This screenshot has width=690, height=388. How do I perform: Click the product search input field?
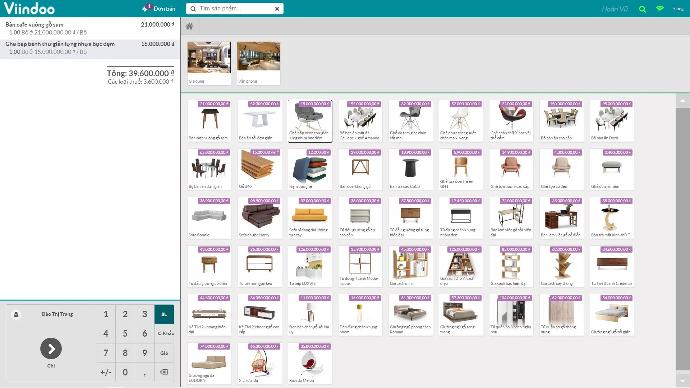[x=235, y=9]
